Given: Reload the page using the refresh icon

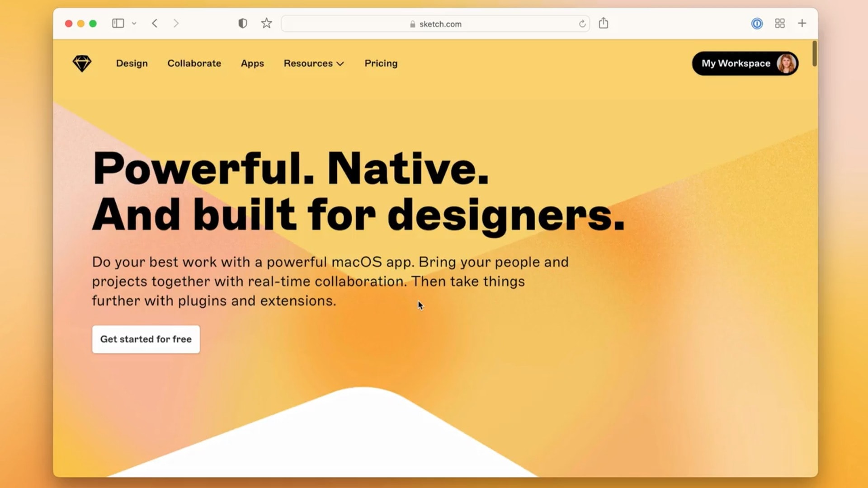Looking at the screenshot, I should coord(582,24).
